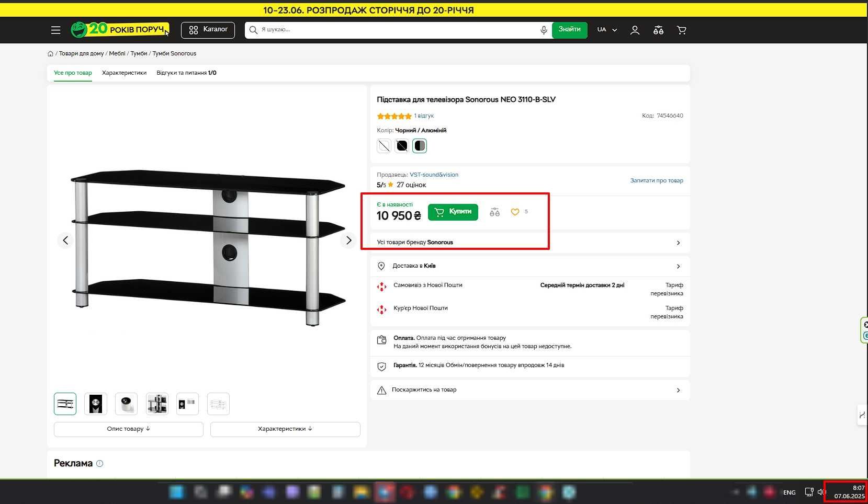Open comparison list in header
This screenshot has width=868, height=504.
tap(658, 30)
